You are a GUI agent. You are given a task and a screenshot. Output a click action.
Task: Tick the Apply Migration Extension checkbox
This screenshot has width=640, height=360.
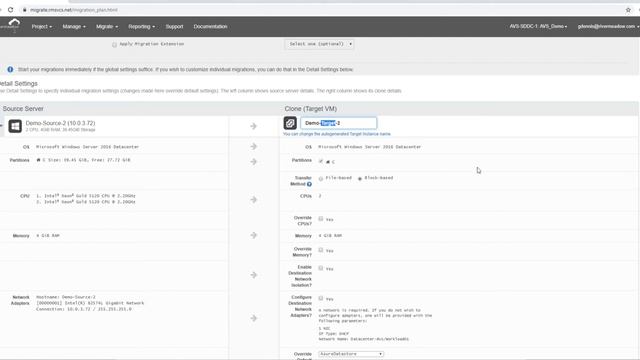pyautogui.click(x=114, y=44)
